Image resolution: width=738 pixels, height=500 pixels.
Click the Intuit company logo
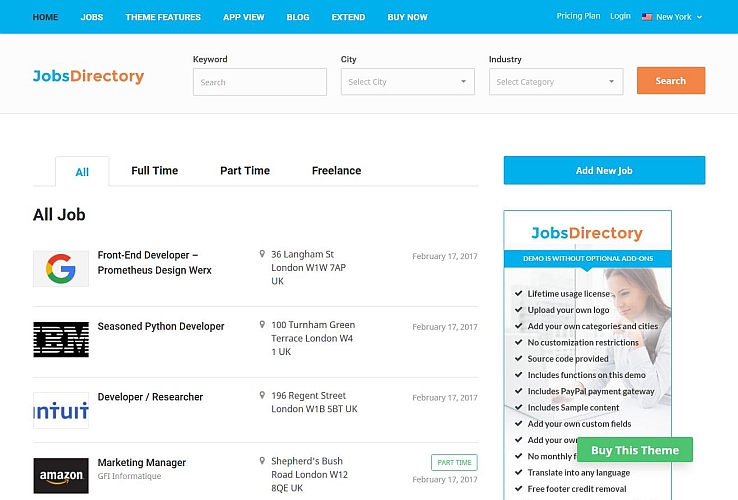click(61, 410)
